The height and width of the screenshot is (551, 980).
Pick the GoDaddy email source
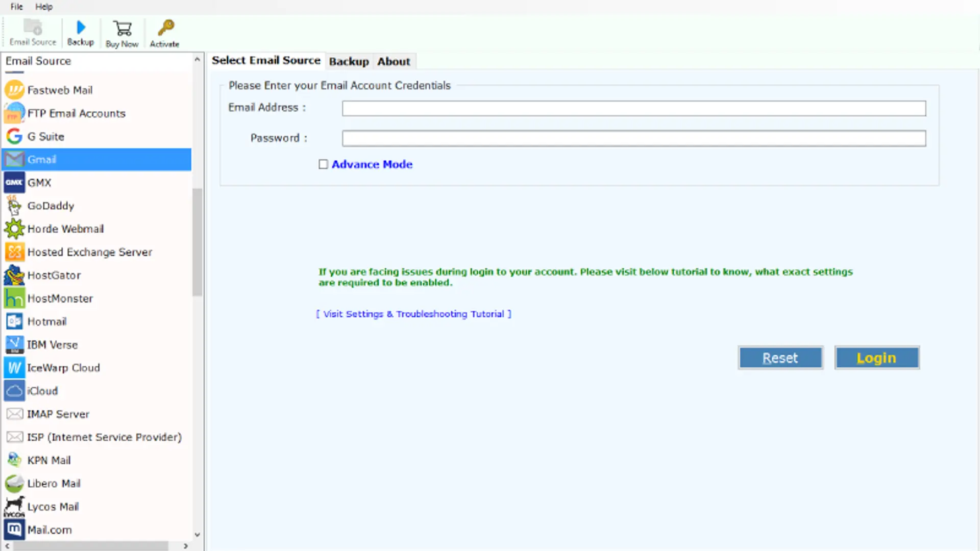click(x=51, y=206)
